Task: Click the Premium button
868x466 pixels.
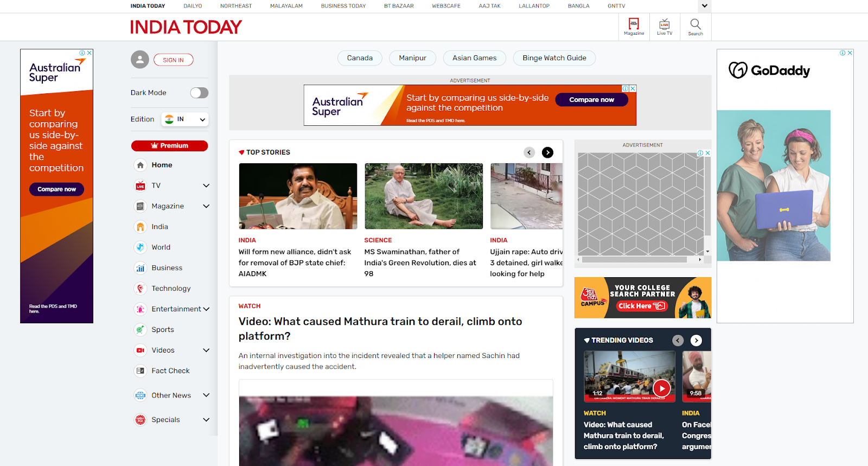Action: (x=169, y=146)
